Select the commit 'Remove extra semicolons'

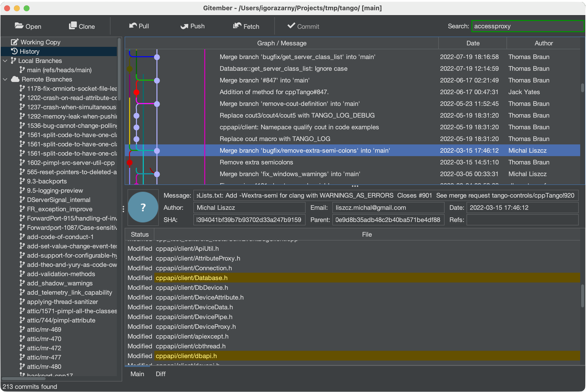tap(256, 162)
